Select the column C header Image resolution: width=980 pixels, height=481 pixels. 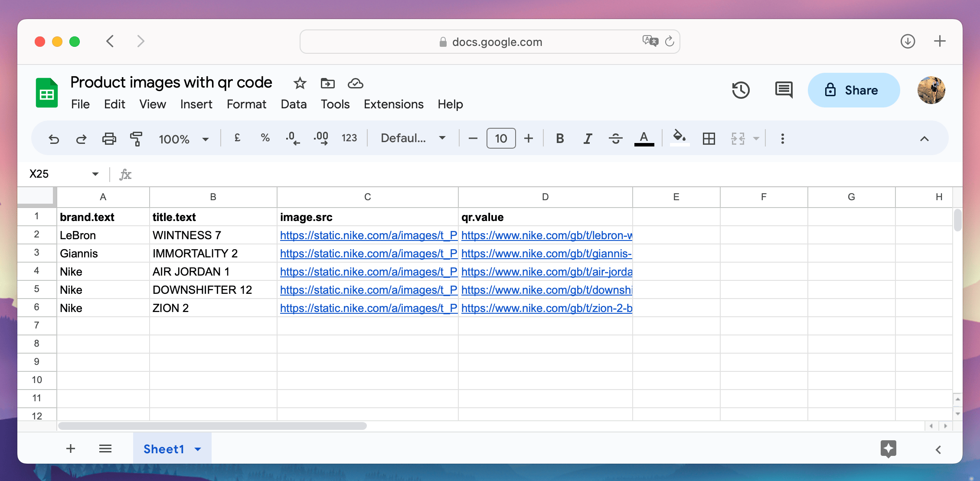point(368,197)
